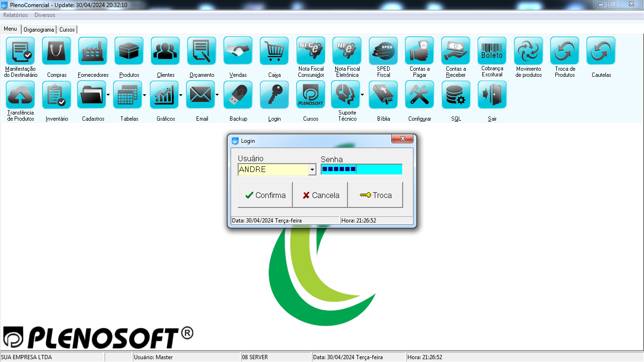Viewport: 644px width, 362px height.
Task: Click 'Usuário: Master' in status bar
Action: tap(153, 357)
